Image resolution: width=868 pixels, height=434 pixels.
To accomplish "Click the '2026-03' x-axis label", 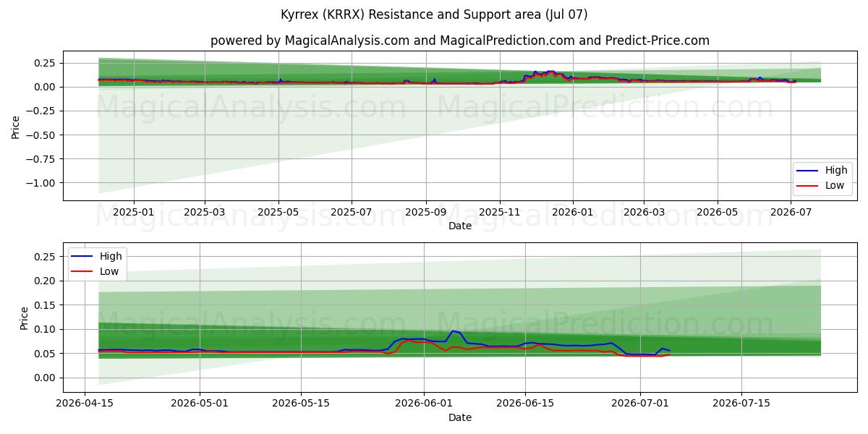I will [x=644, y=212].
